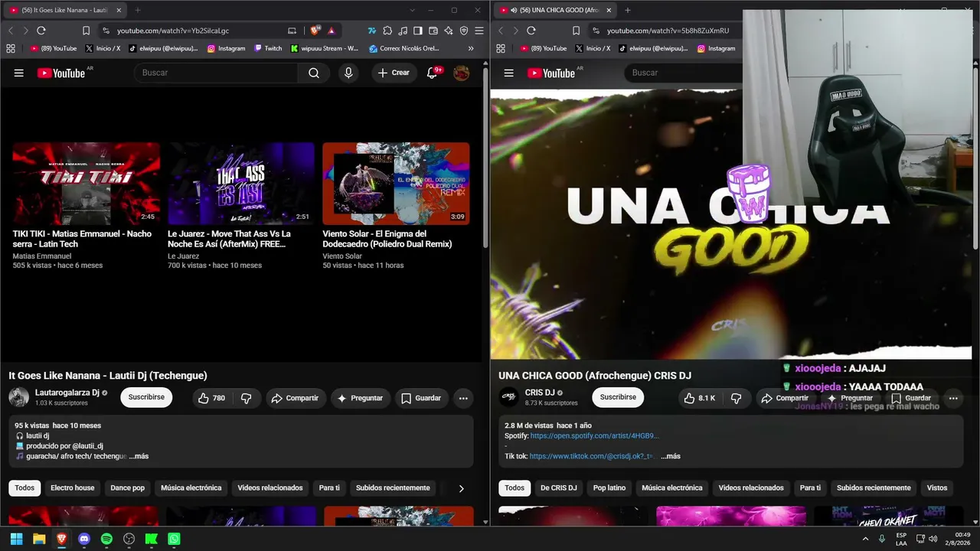
Task: Open more actions for the Lautii Dj video
Action: pyautogui.click(x=463, y=398)
